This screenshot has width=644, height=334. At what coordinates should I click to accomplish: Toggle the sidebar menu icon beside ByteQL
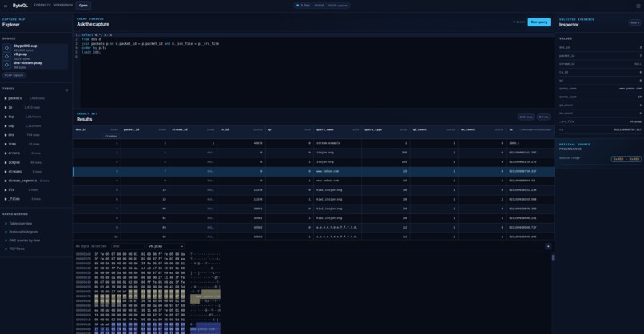[x=6, y=6]
